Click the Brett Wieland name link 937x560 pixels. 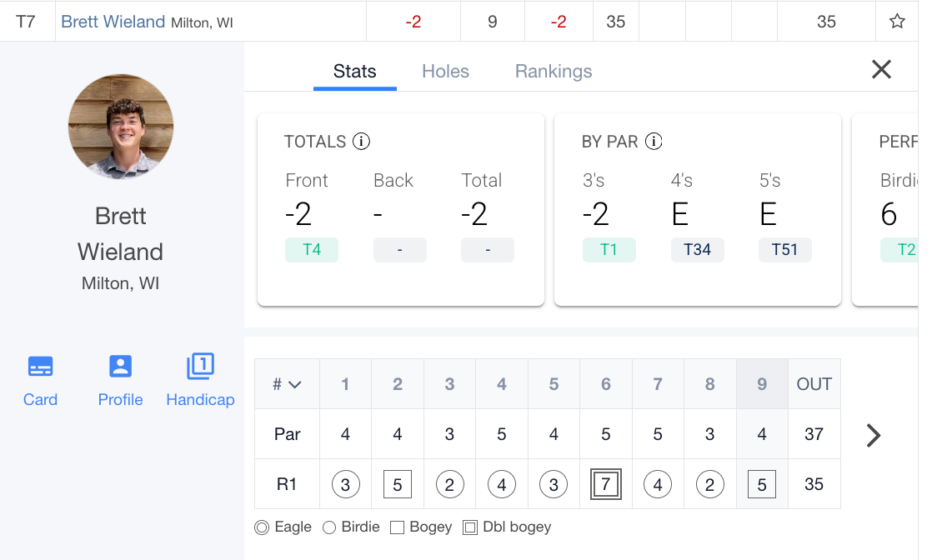pos(113,22)
